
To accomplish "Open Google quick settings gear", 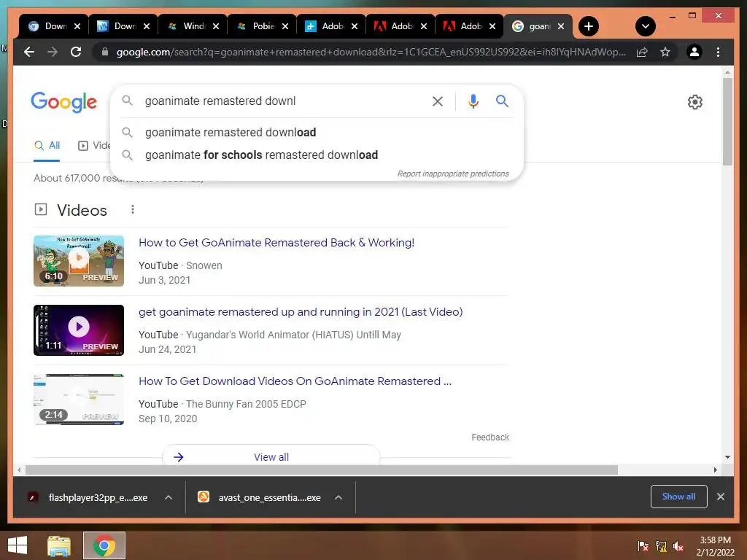I will click(694, 102).
